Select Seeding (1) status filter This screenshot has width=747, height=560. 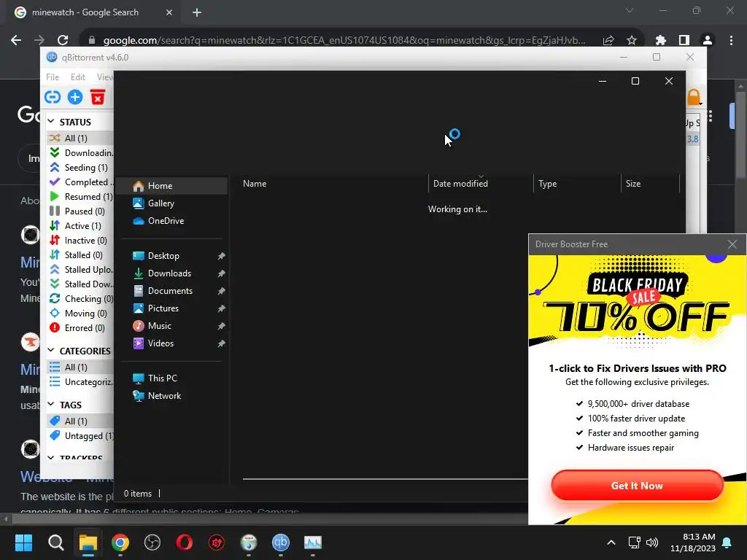point(80,168)
